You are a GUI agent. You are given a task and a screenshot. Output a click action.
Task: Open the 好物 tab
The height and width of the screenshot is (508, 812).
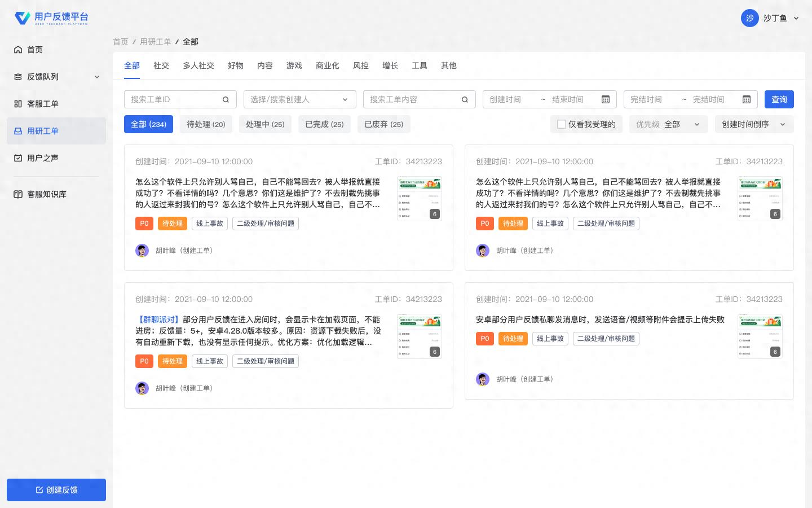[x=236, y=65]
